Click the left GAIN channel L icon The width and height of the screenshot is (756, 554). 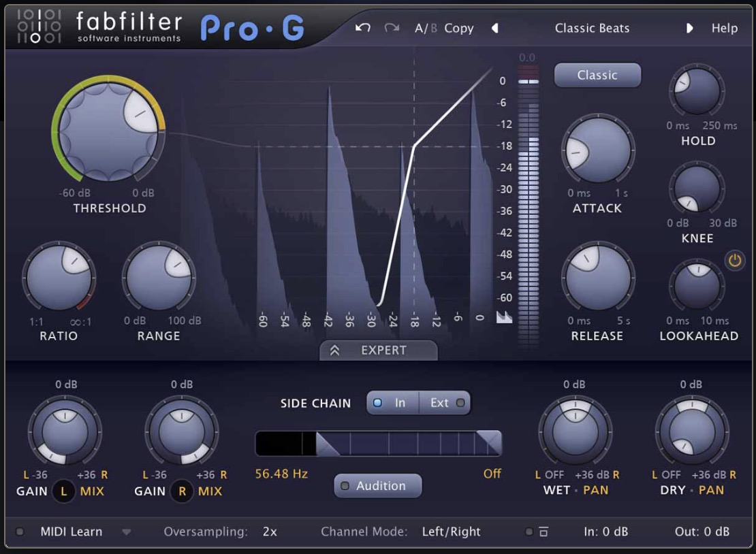(x=63, y=491)
